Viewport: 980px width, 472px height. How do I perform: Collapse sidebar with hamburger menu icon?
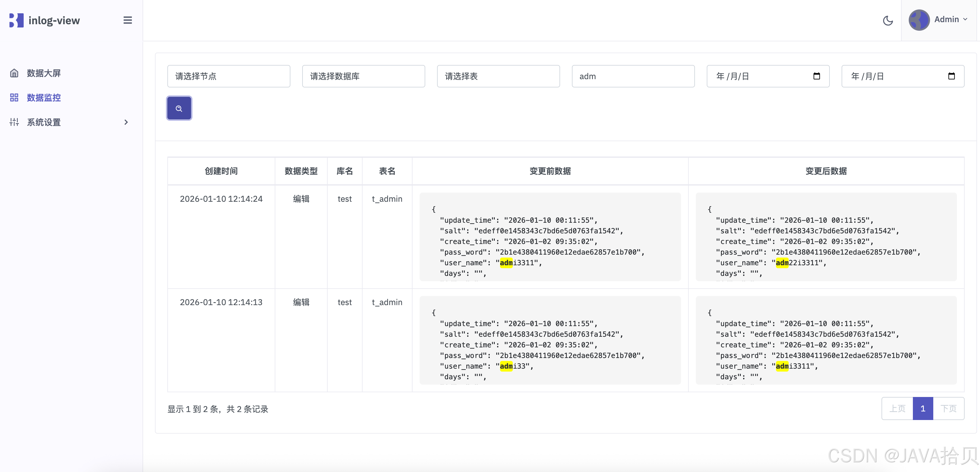pos(127,20)
